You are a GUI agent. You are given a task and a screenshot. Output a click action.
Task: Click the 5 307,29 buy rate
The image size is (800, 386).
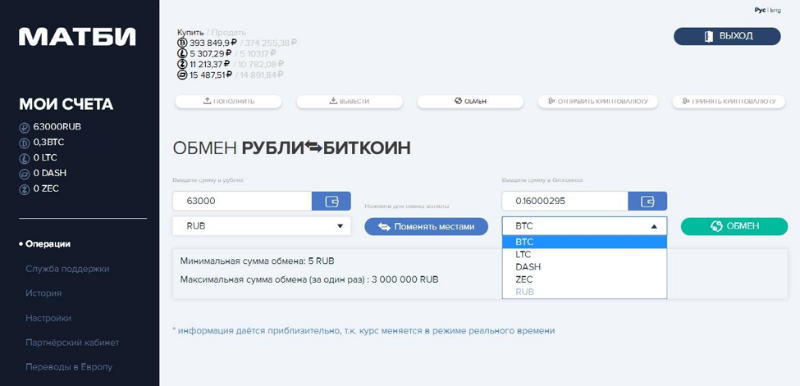tap(210, 53)
